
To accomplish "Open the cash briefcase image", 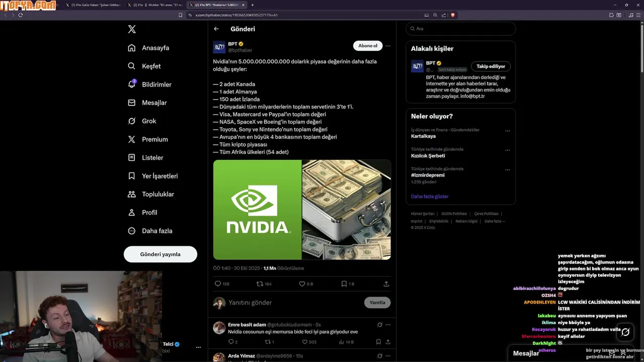I will pyautogui.click(x=347, y=210).
